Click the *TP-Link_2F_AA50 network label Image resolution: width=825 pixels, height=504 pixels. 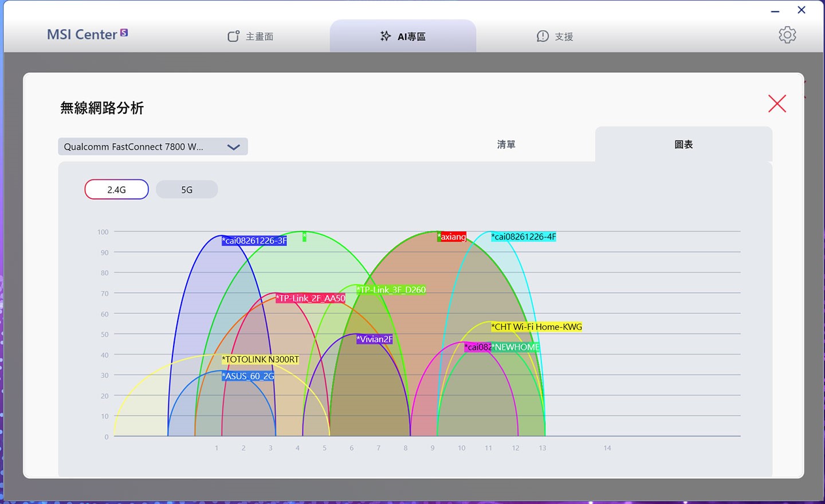click(x=311, y=298)
